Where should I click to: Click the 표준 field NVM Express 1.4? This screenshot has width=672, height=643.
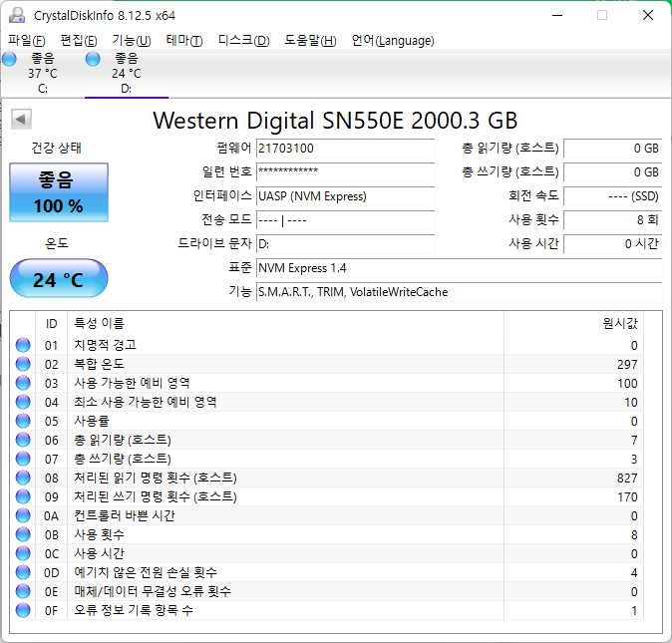click(x=460, y=268)
